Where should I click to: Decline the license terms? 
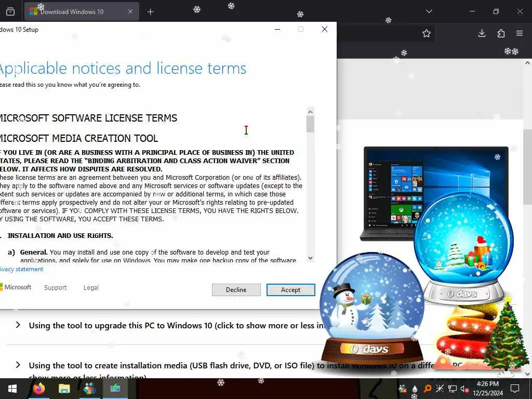pyautogui.click(x=236, y=290)
